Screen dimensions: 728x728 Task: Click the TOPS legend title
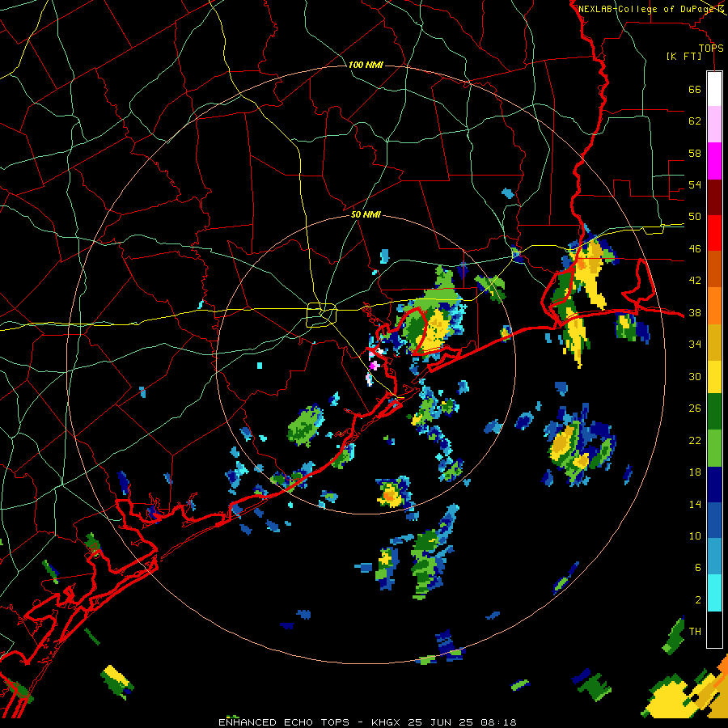point(711,48)
